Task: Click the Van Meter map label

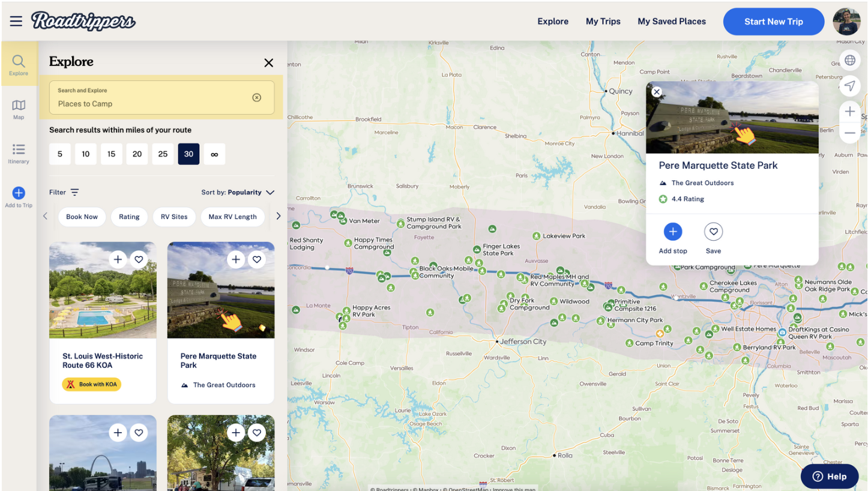Action: [x=364, y=221]
